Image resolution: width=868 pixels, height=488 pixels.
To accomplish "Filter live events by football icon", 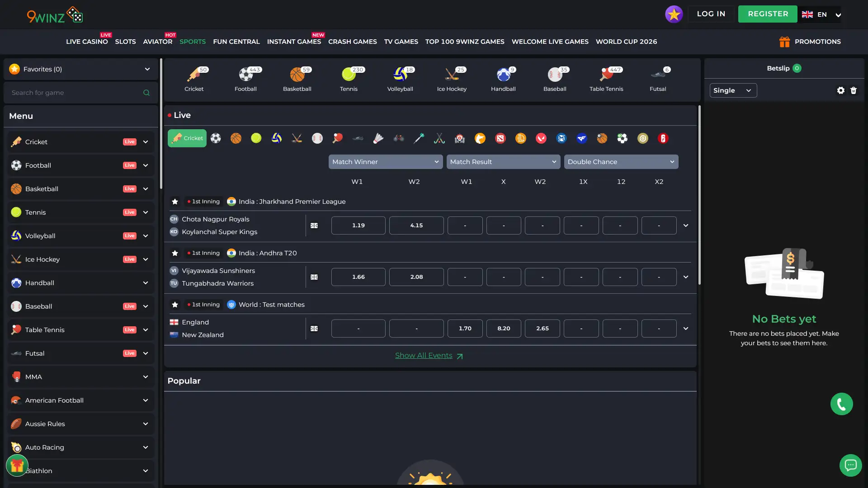I will click(x=216, y=138).
